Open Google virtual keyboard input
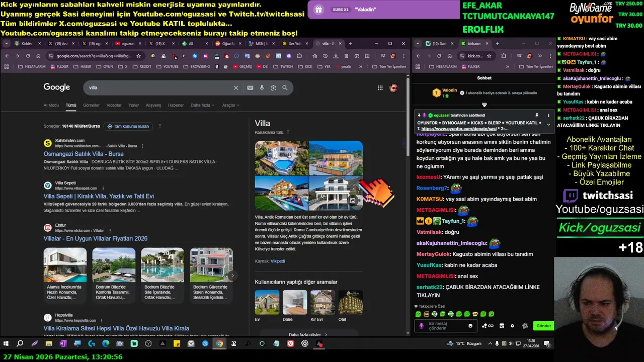Screen dimensions: 644x362 [x=250, y=87]
